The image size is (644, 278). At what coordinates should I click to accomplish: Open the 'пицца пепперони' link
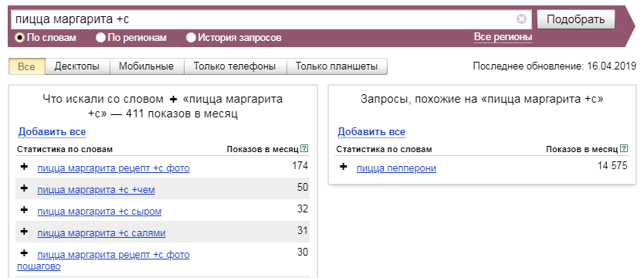point(396,168)
